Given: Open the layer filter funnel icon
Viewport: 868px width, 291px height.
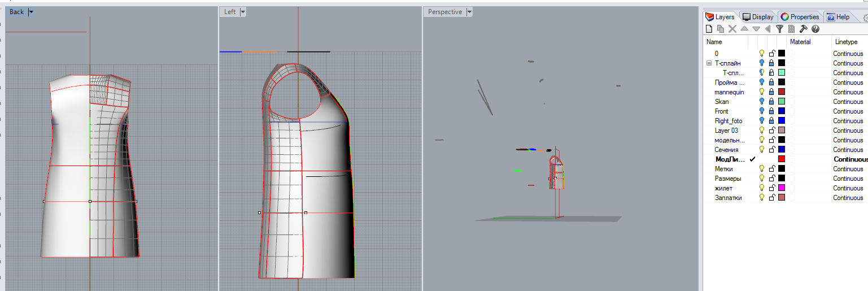Looking at the screenshot, I should (779, 29).
